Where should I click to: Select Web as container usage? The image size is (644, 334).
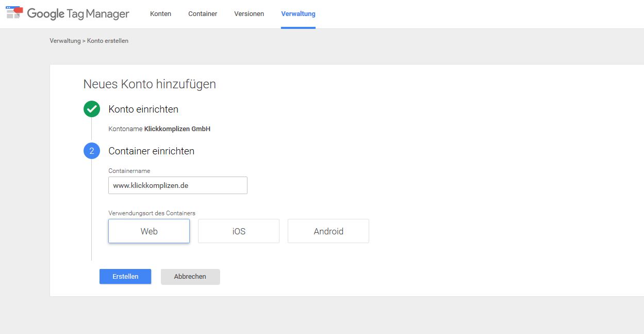point(149,231)
